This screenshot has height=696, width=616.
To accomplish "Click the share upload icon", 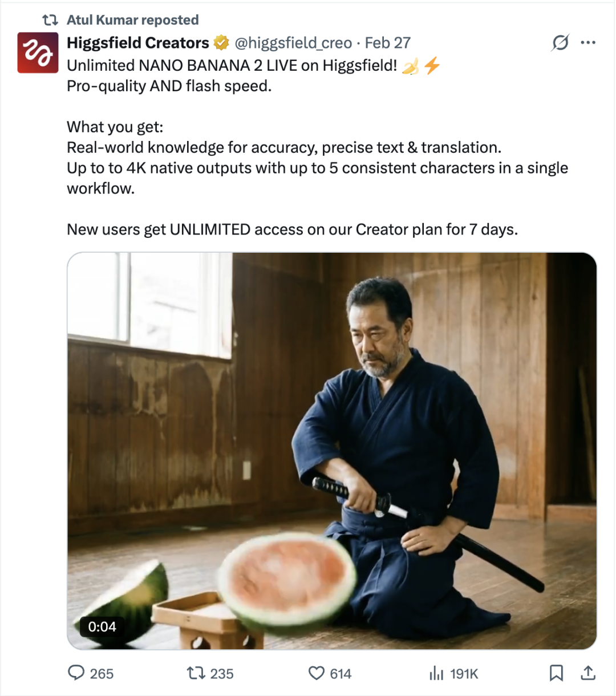I will click(x=588, y=673).
